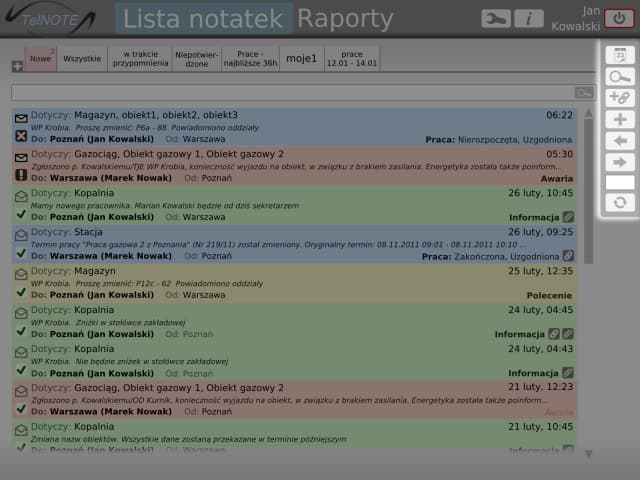Open attachment icon on 24 luty 04:45 note
This screenshot has width=640, height=480.
pos(568,334)
